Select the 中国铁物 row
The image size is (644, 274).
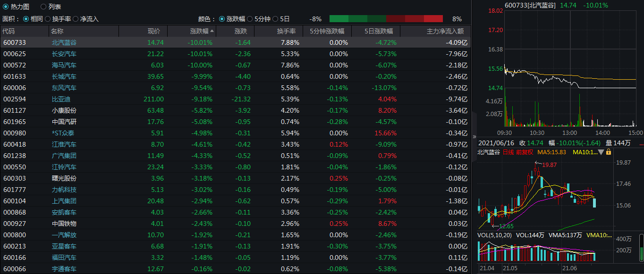(x=235, y=224)
